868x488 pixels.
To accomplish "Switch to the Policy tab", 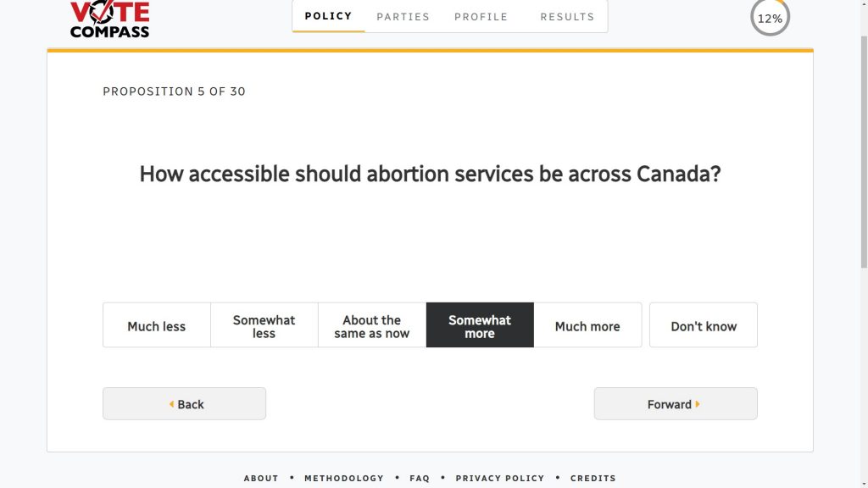I will click(328, 16).
